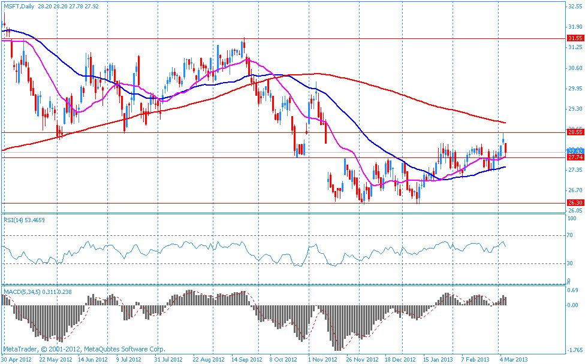Select the 15 Jan 2013 date label

pyautogui.click(x=438, y=360)
